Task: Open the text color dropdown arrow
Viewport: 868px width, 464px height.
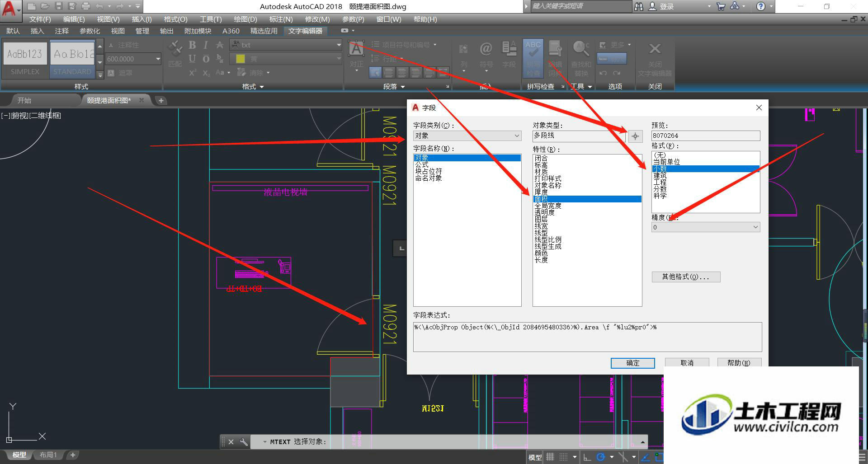Action: (339, 59)
